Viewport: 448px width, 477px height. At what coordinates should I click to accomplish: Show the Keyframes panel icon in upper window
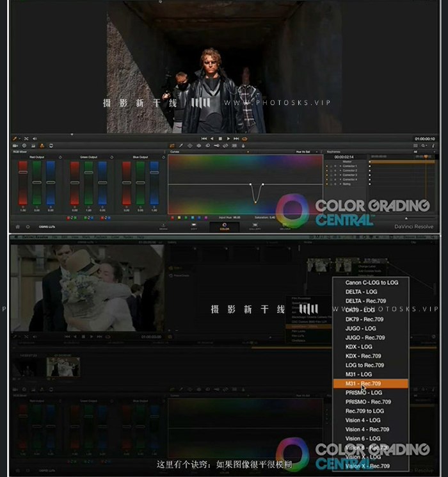[x=415, y=146]
